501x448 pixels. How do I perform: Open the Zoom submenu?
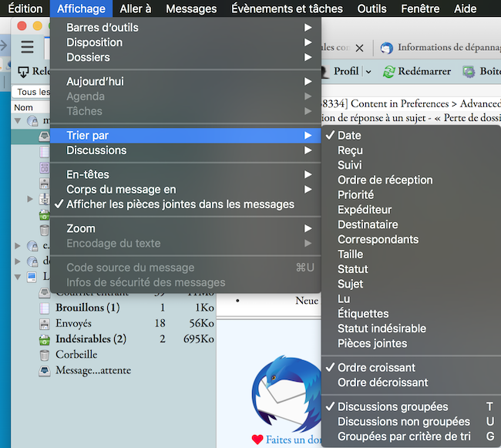coord(185,228)
